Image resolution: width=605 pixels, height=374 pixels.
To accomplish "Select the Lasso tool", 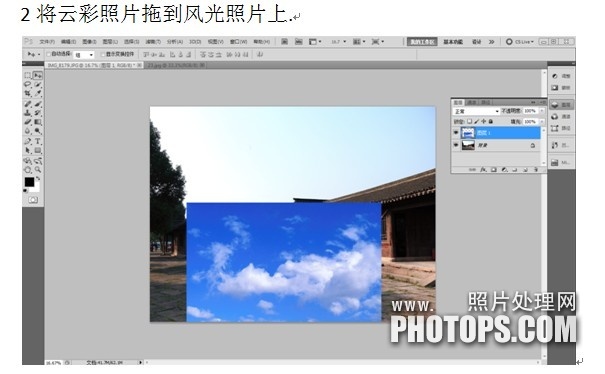I will [28, 85].
